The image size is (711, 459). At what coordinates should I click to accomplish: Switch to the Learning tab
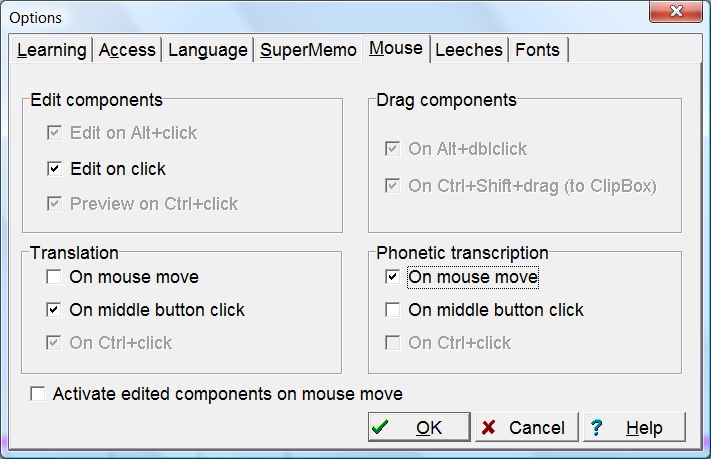tap(52, 50)
